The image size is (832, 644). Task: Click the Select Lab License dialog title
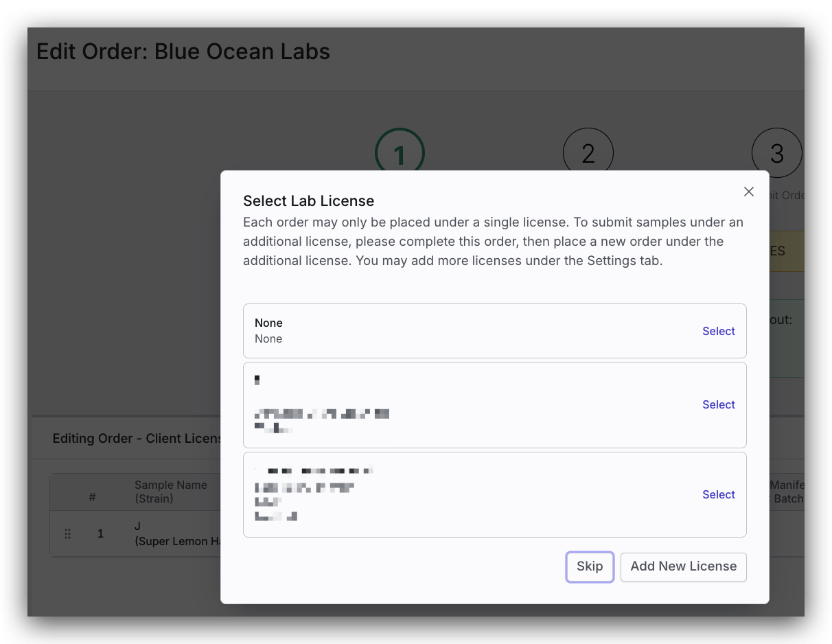pyautogui.click(x=309, y=201)
